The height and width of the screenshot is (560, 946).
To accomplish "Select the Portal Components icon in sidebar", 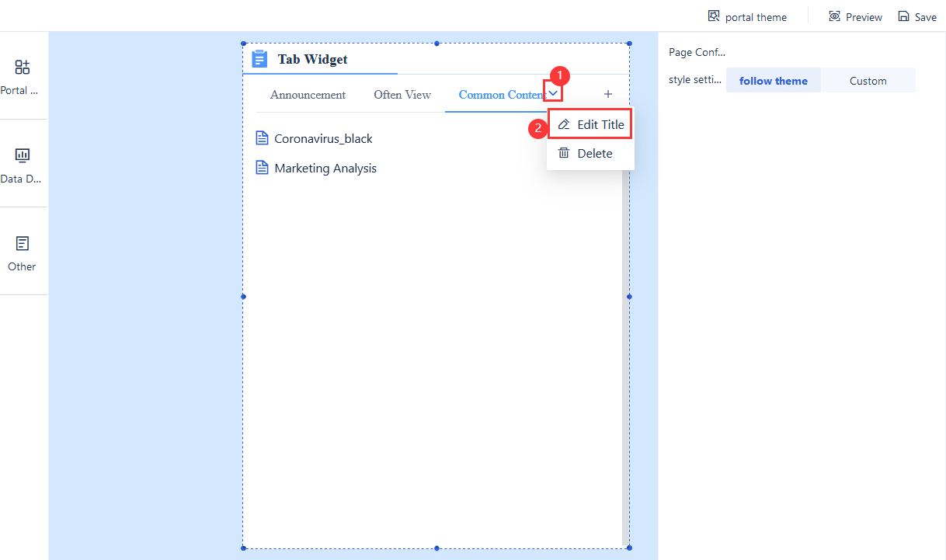I will coord(22,68).
